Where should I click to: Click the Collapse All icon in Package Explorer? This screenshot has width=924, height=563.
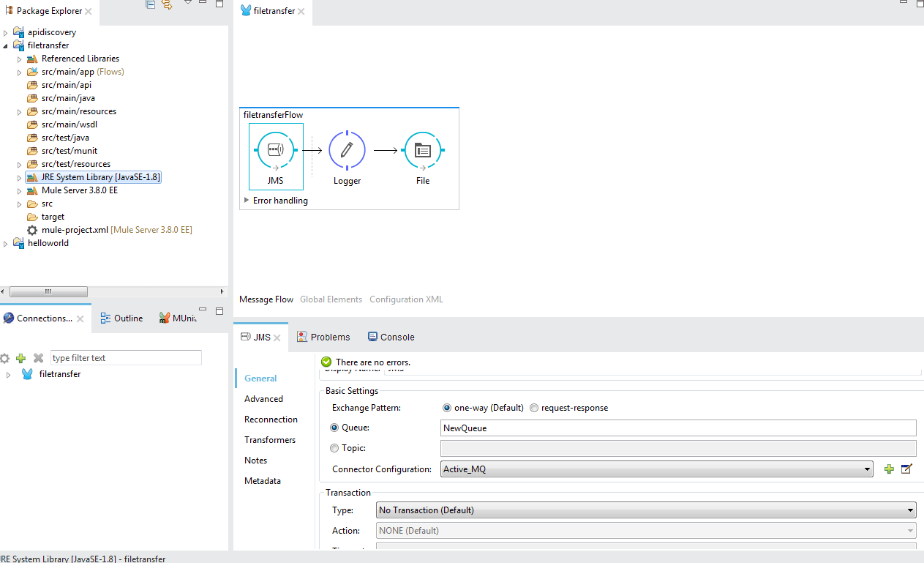[149, 4]
